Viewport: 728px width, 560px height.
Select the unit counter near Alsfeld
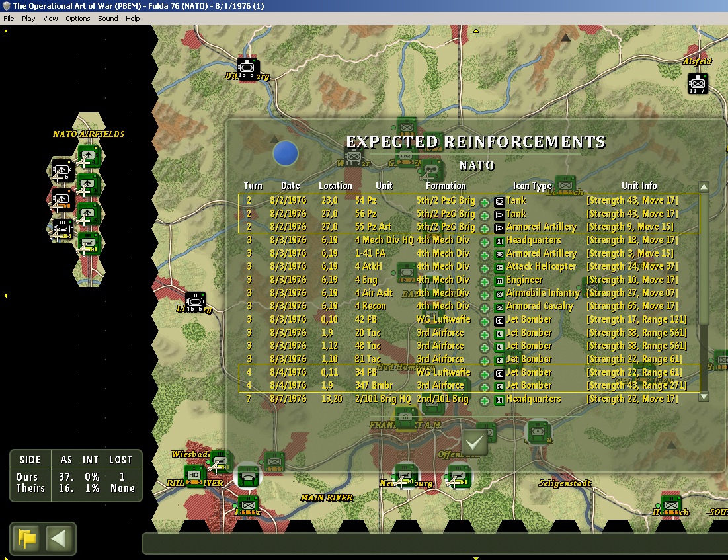pos(698,83)
